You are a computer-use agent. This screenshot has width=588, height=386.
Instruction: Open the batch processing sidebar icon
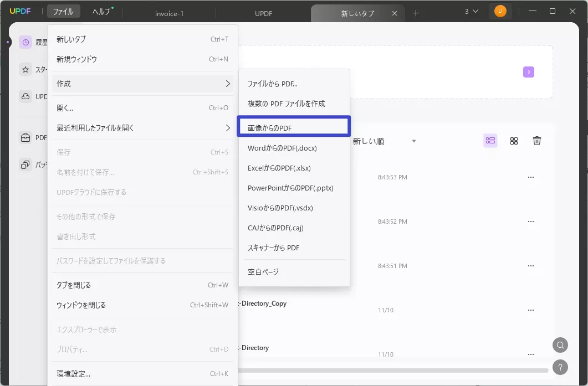[25, 164]
